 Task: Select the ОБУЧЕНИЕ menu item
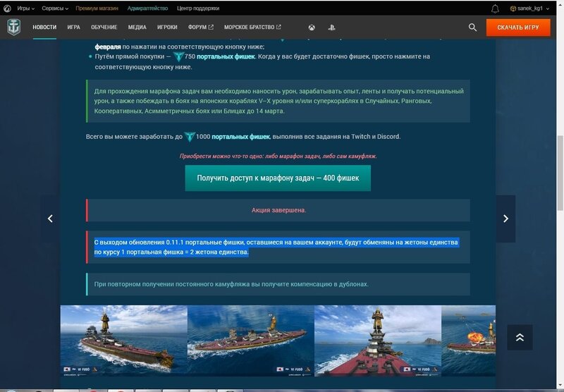pos(104,27)
